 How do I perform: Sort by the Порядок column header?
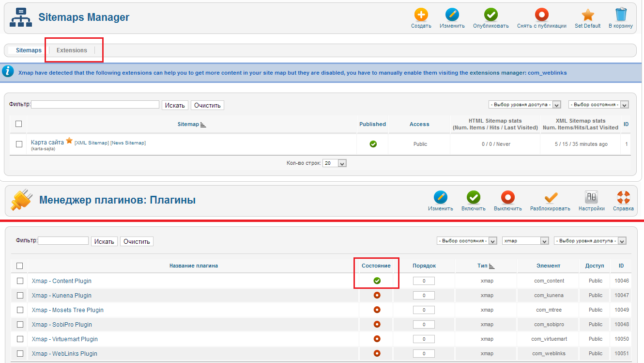(x=424, y=266)
